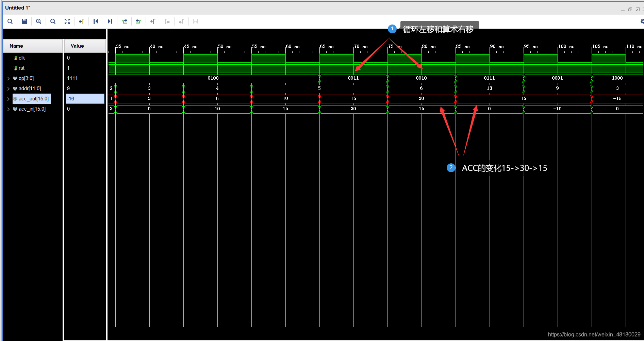The height and width of the screenshot is (341, 644).
Task: Click the value 9 for addr
Action: 68,88
